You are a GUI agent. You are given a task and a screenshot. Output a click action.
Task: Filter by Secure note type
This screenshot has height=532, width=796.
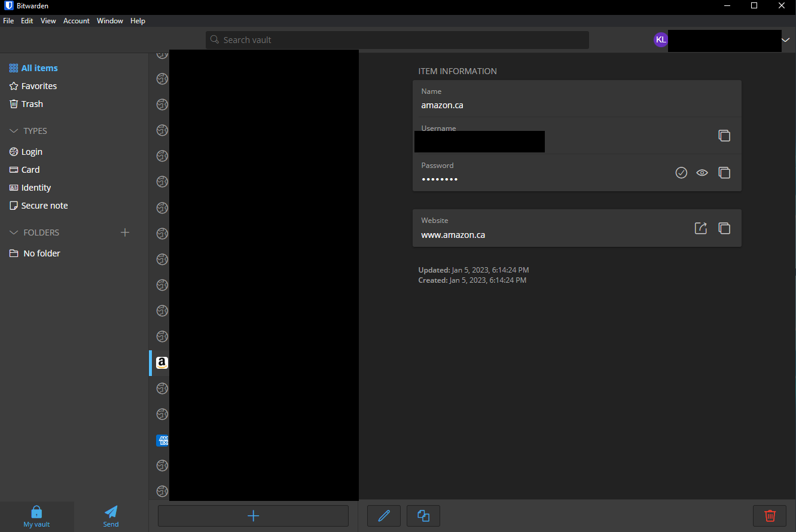(38, 206)
